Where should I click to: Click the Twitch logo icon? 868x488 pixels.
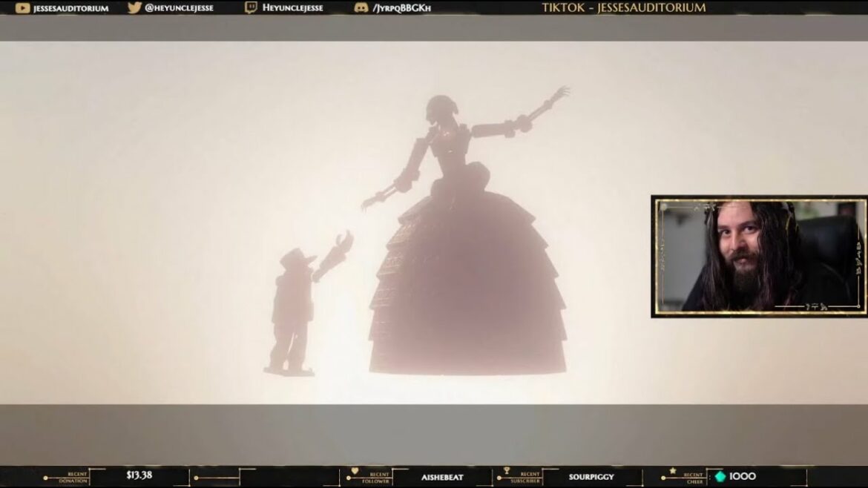point(251,8)
